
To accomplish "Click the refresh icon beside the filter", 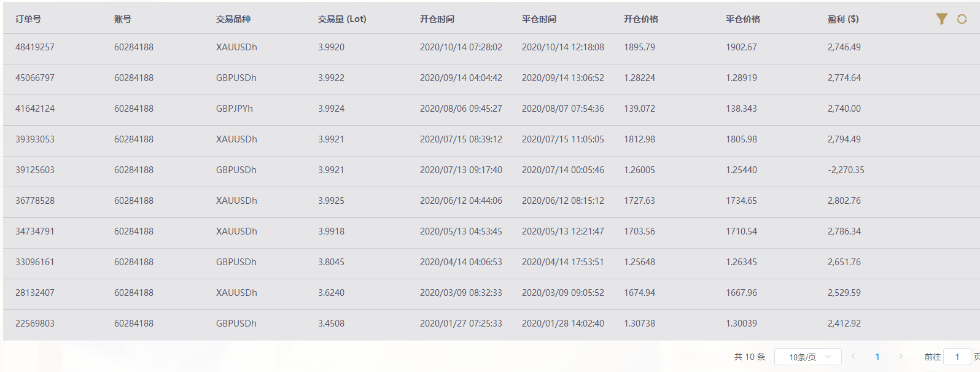I will 962,19.
